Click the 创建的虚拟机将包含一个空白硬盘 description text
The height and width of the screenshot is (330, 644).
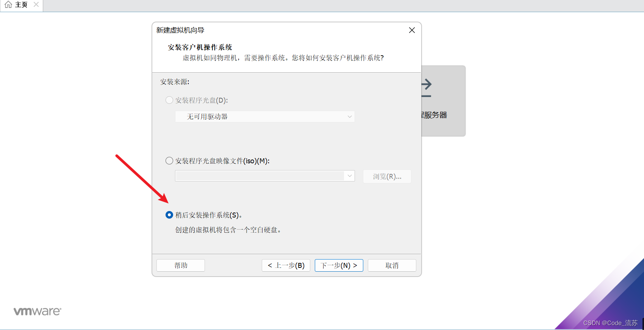pos(228,230)
